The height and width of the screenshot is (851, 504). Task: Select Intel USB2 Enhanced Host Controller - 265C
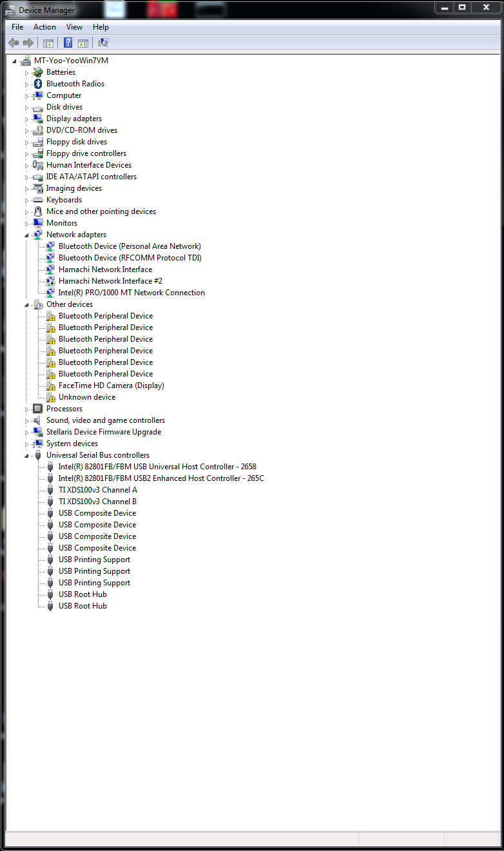click(161, 478)
